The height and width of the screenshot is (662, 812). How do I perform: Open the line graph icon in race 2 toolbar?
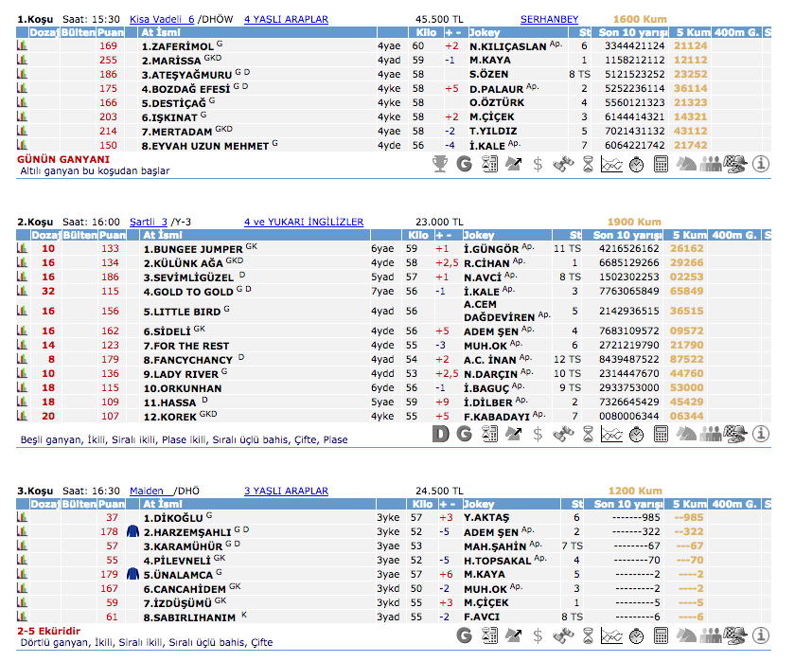click(611, 434)
